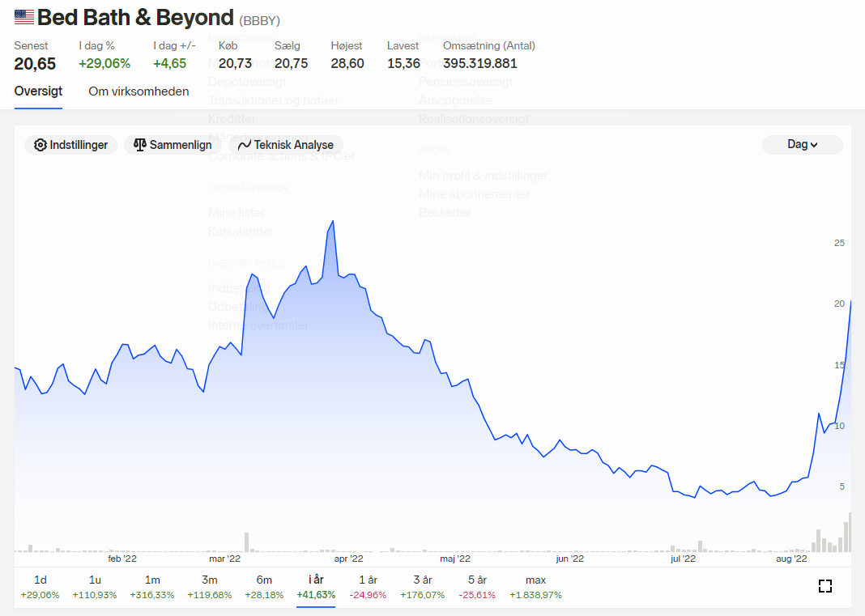Click the late March price peak on chart
This screenshot has height=616, width=865.
tap(333, 222)
